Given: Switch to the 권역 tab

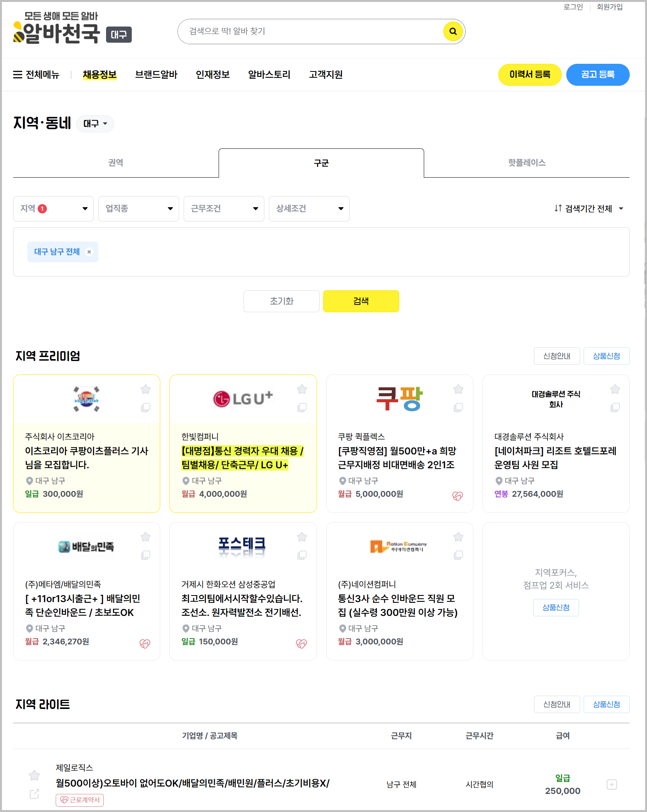Looking at the screenshot, I should click(x=116, y=163).
